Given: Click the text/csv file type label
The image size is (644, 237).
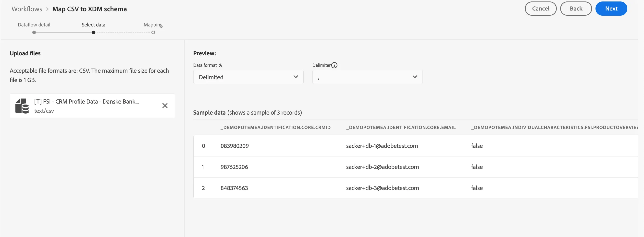Looking at the screenshot, I should (44, 111).
